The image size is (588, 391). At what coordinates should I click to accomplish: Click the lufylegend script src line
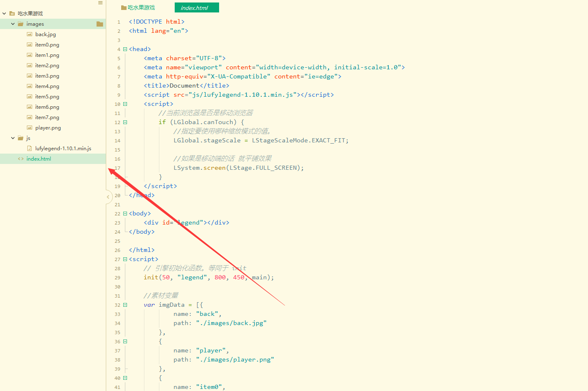click(239, 95)
